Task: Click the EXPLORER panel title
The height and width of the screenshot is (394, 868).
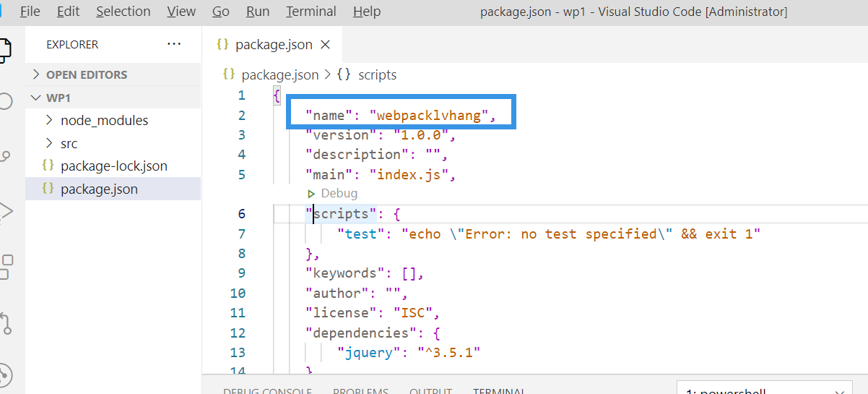Action: click(x=72, y=44)
